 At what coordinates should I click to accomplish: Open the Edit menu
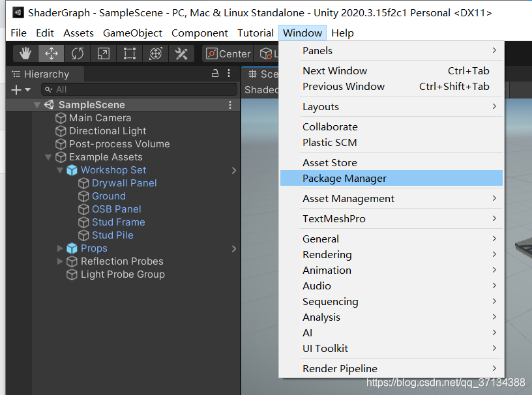click(45, 33)
